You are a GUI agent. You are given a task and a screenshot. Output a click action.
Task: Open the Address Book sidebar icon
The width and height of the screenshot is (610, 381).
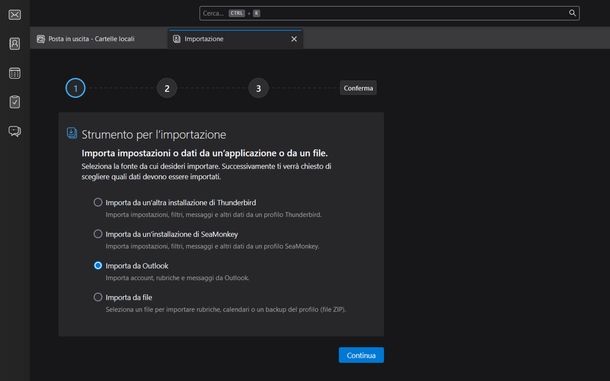(x=15, y=44)
